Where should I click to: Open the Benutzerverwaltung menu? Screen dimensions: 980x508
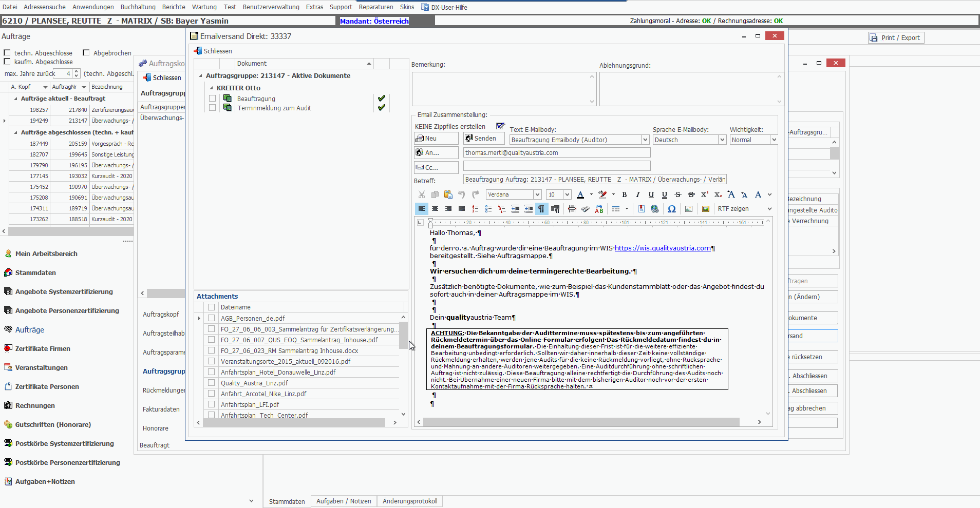click(271, 7)
